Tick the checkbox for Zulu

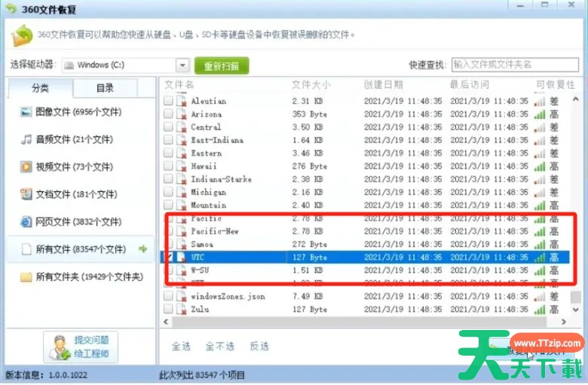168,309
